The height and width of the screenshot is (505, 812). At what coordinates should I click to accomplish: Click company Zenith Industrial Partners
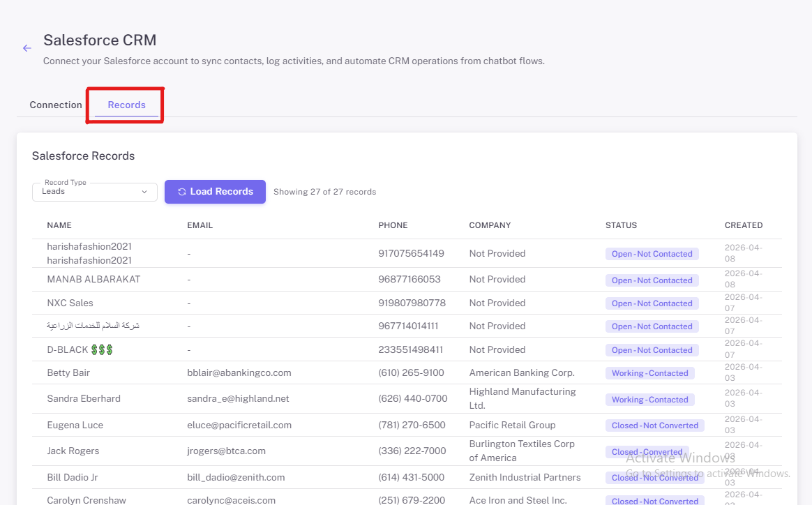coord(525,478)
